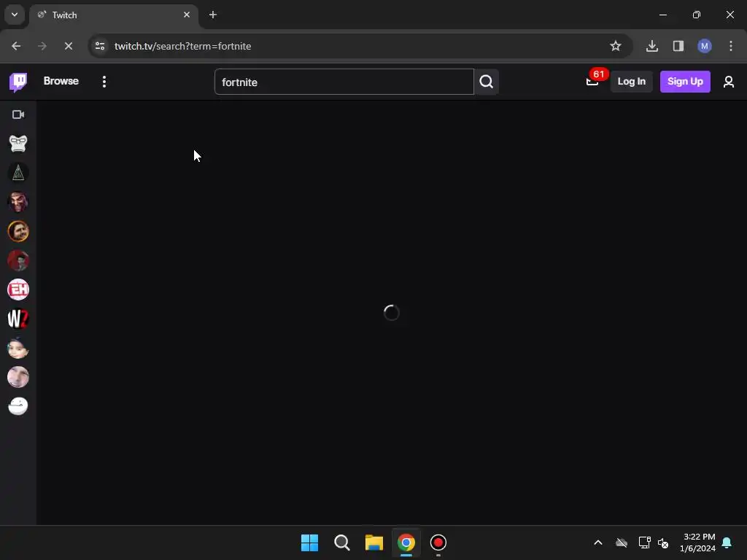The height and width of the screenshot is (560, 747).
Task: Open File Explorer from taskbar
Action: coord(374,542)
